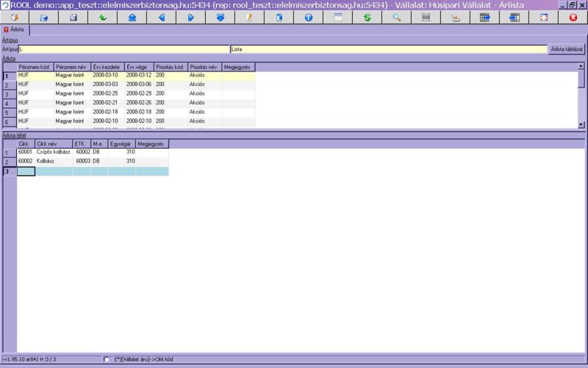Go to previous record with left arrow
The image size is (588, 368).
pyautogui.click(x=162, y=17)
